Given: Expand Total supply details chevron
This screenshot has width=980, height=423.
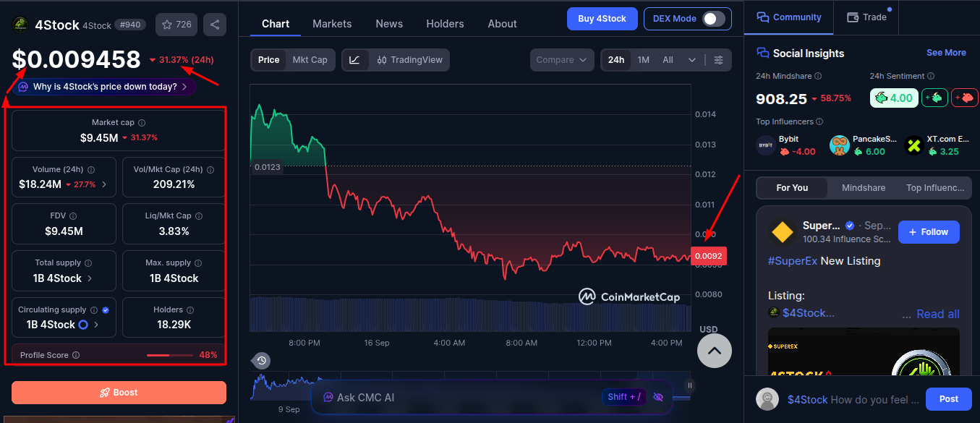Looking at the screenshot, I should click(90, 278).
